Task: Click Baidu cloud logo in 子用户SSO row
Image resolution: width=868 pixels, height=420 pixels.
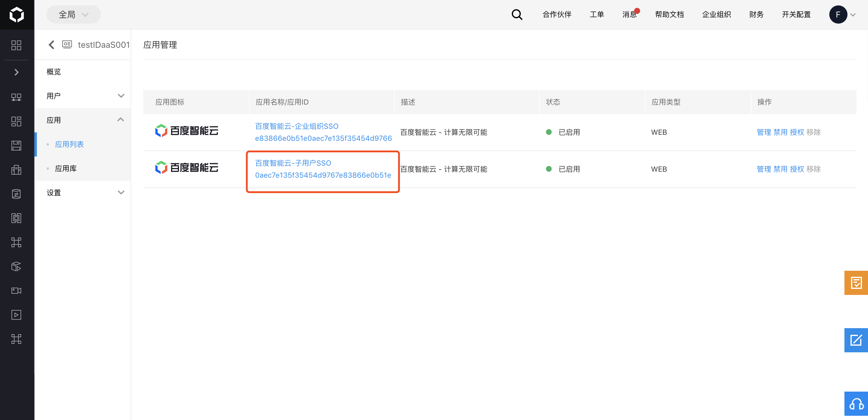Action: 187,167
